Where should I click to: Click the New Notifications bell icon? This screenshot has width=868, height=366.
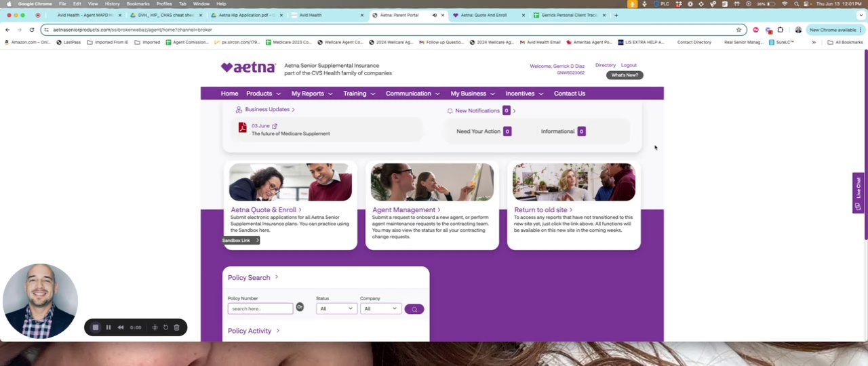click(x=450, y=110)
